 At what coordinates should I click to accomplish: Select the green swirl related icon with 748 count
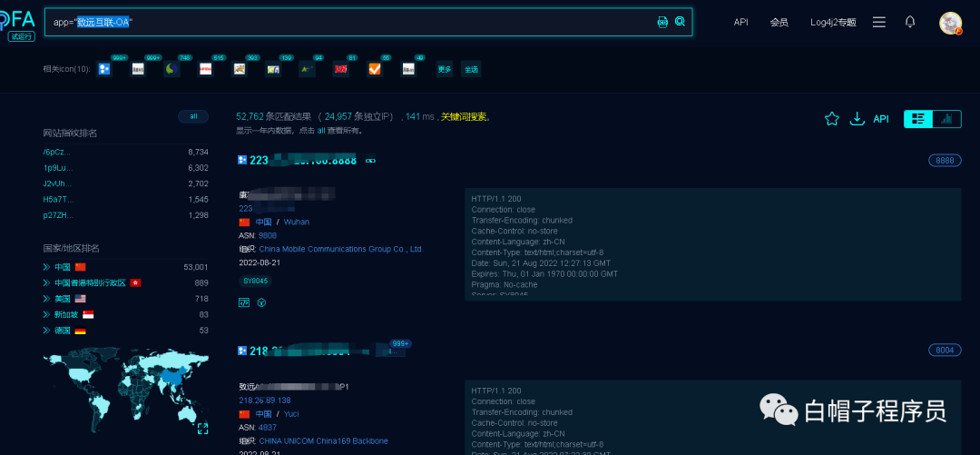(x=171, y=69)
